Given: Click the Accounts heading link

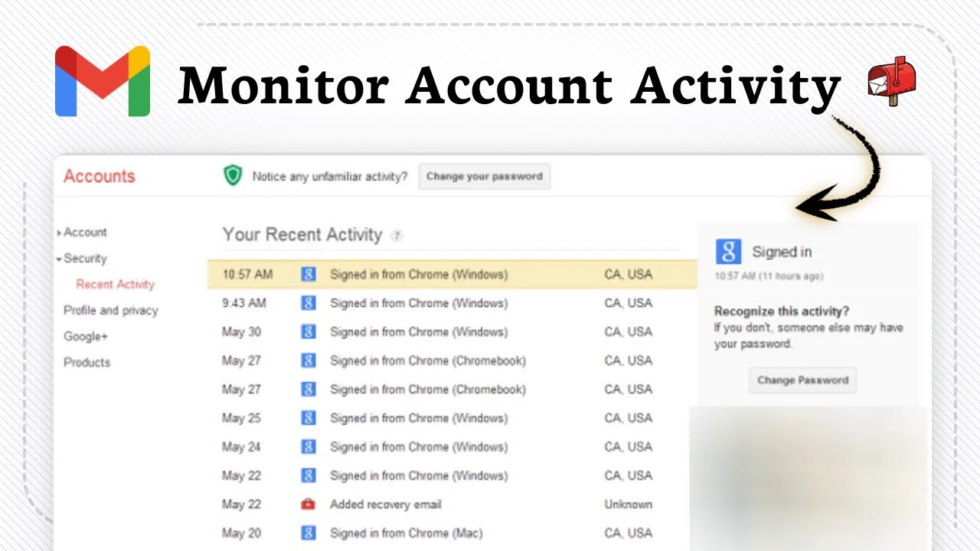Looking at the screenshot, I should [99, 176].
